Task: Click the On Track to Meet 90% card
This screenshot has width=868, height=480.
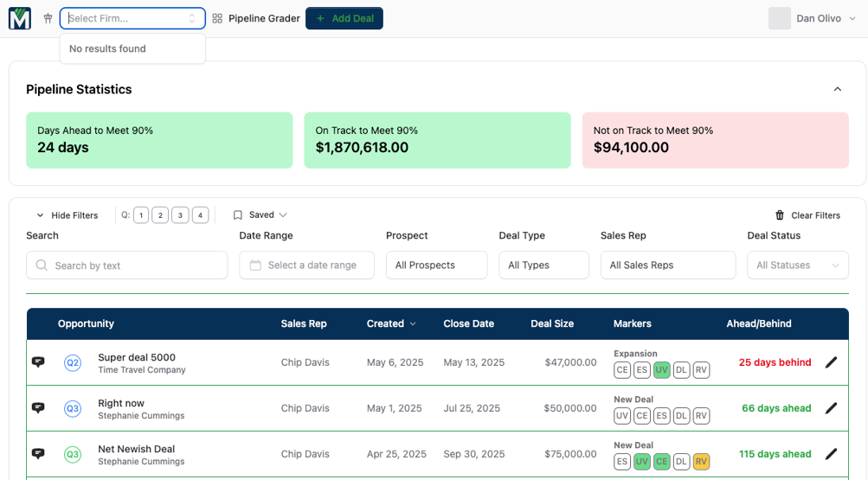Action: coord(437,140)
